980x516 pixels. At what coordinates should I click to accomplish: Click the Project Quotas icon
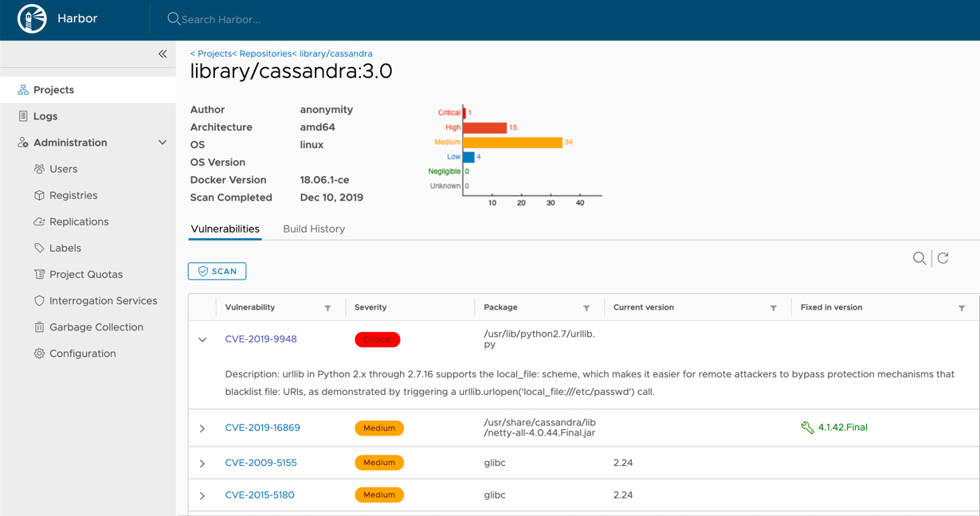39,274
